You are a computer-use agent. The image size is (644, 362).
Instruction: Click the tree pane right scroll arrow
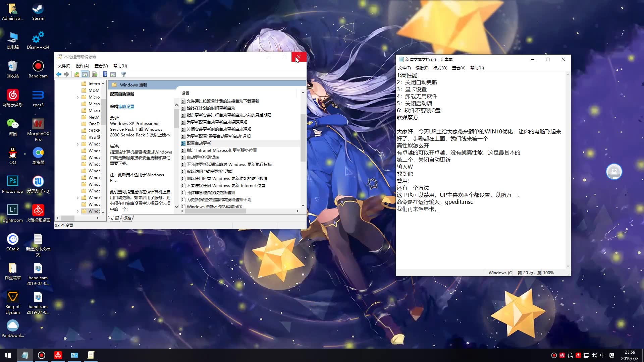[98, 218]
